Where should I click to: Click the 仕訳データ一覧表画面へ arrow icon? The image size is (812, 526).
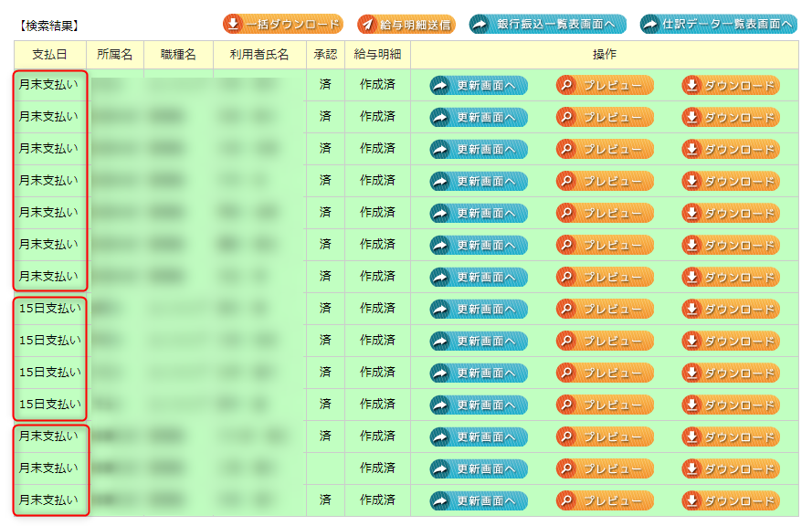coord(650,25)
